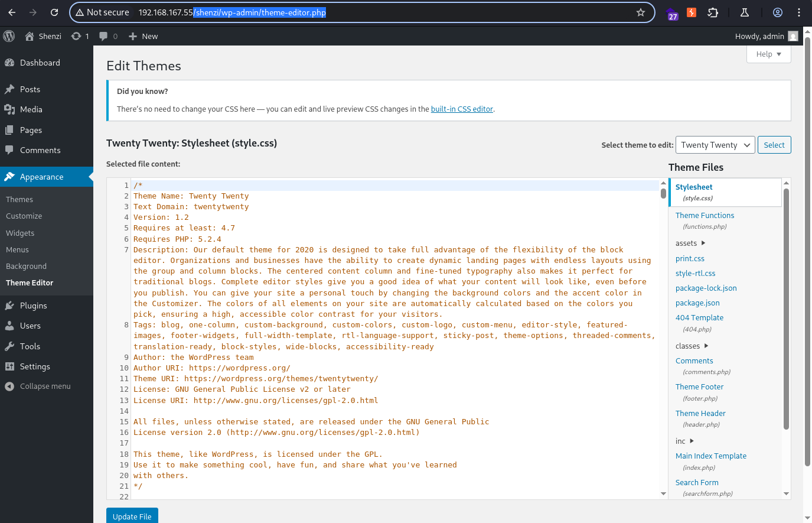The width and height of the screenshot is (812, 523).
Task: Open the Shenzi site home link
Action: click(x=43, y=36)
